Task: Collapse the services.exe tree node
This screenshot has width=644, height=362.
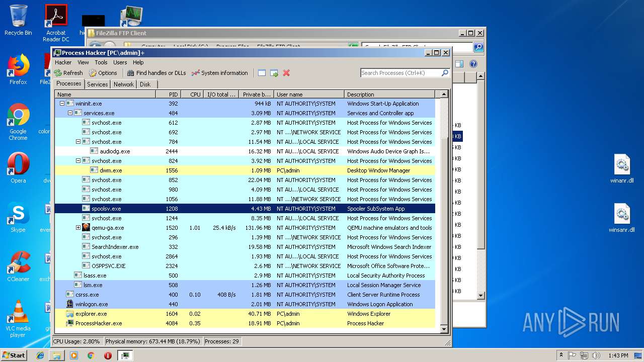Action: (70, 113)
